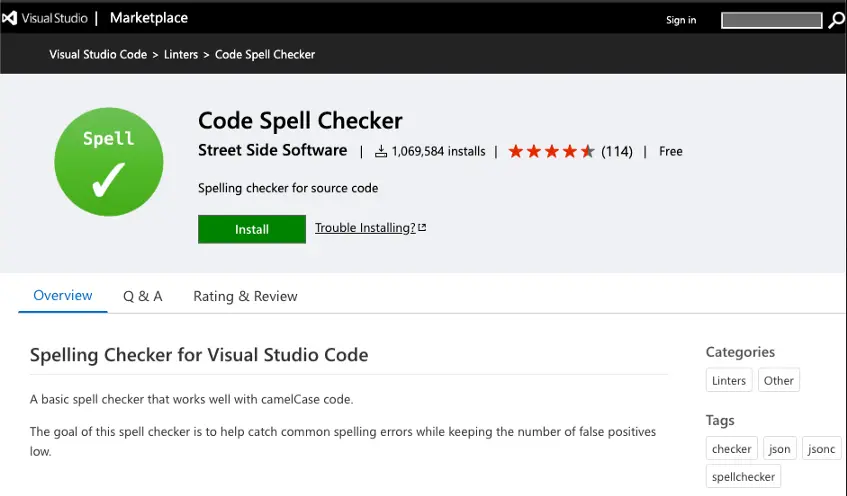
Task: Click Code Spell Checker breadcrumb
Action: 265,55
